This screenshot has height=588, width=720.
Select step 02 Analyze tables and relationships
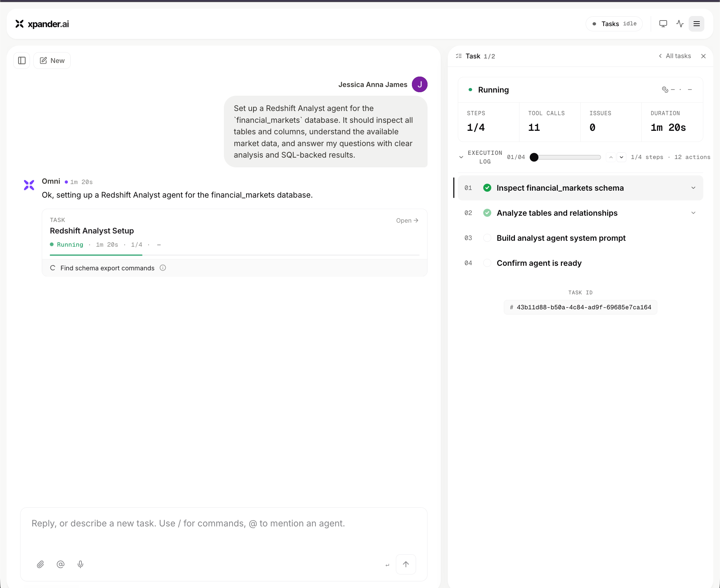click(580, 213)
